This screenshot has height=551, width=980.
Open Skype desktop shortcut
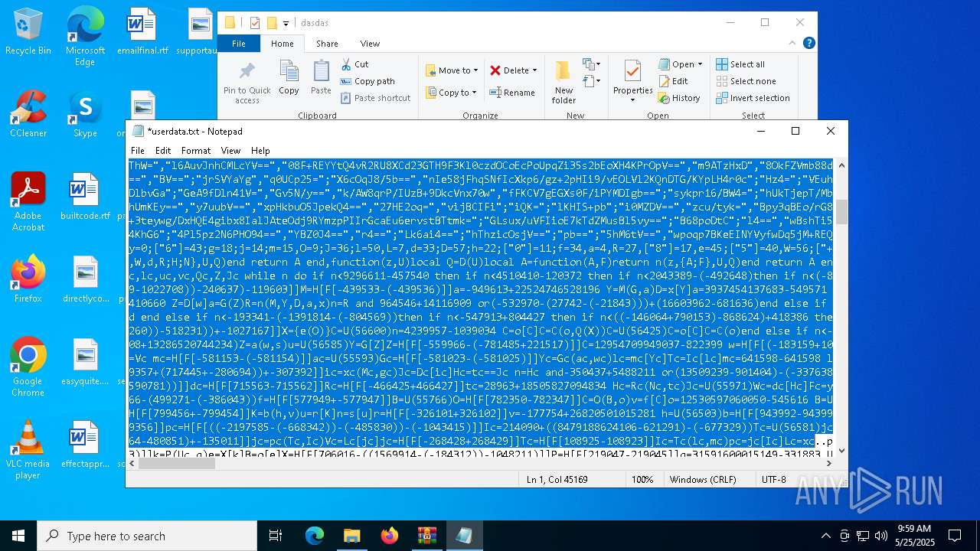[85, 114]
